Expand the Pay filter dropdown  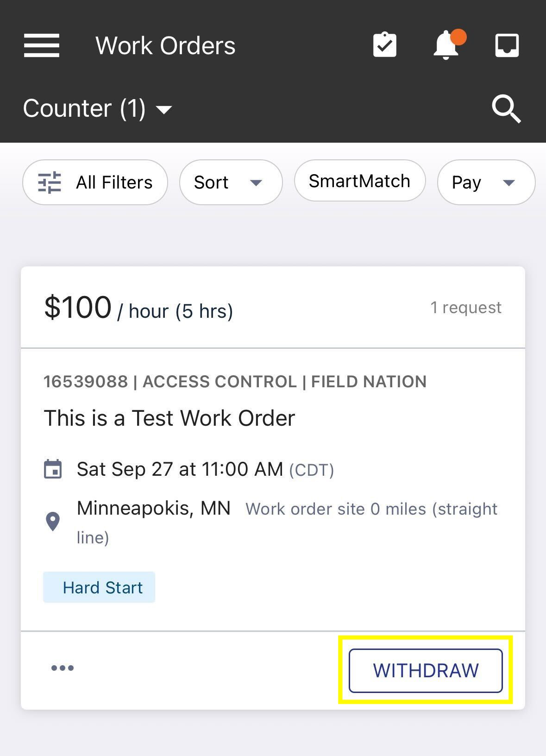pyautogui.click(x=485, y=183)
